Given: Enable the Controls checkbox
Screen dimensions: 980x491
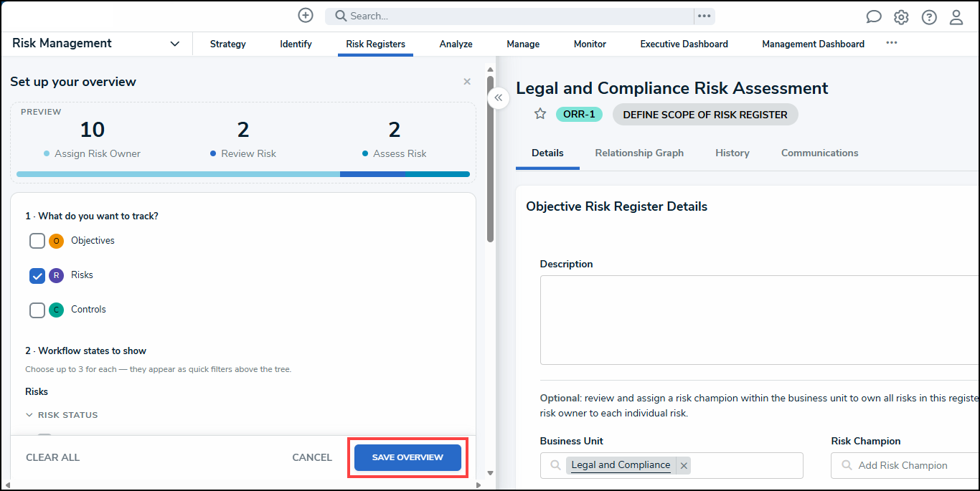Looking at the screenshot, I should pyautogui.click(x=37, y=310).
